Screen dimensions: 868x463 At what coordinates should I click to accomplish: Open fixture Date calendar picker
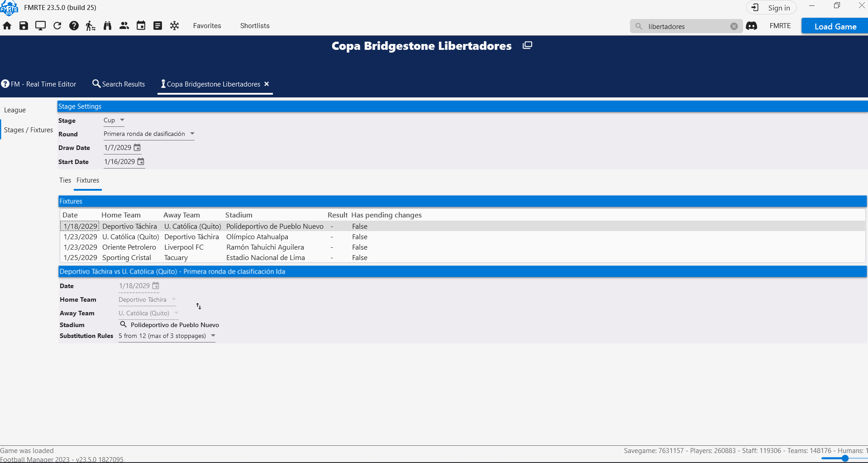(x=156, y=286)
